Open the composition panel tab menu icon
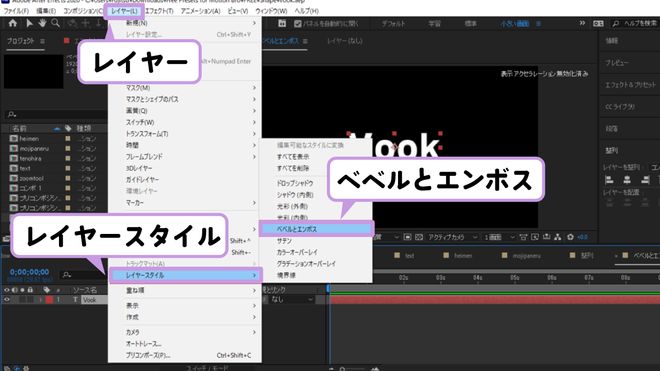660x371 pixels. tap(305, 41)
